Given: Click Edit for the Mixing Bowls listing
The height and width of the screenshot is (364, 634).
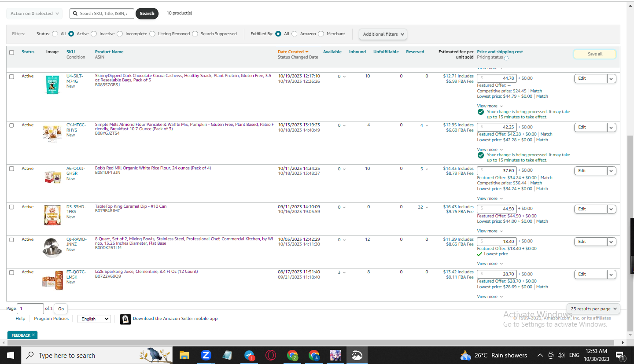Looking at the screenshot, I should 591,242.
